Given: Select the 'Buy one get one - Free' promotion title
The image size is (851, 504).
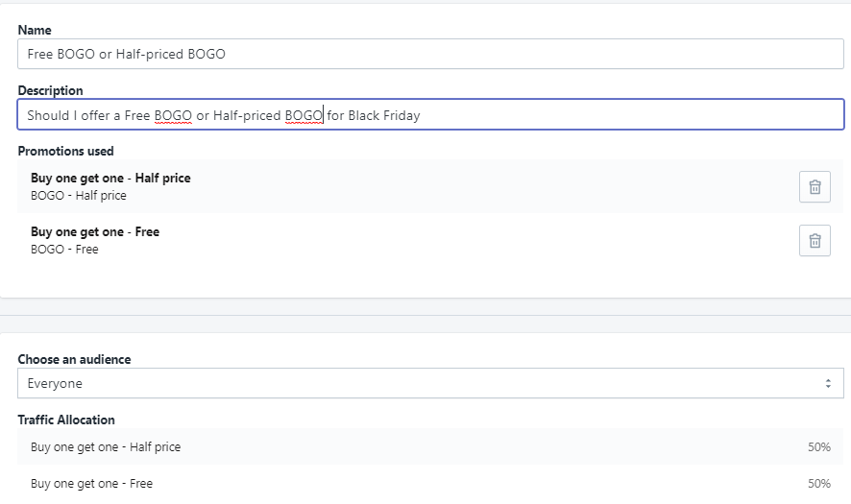Looking at the screenshot, I should pyautogui.click(x=95, y=231).
